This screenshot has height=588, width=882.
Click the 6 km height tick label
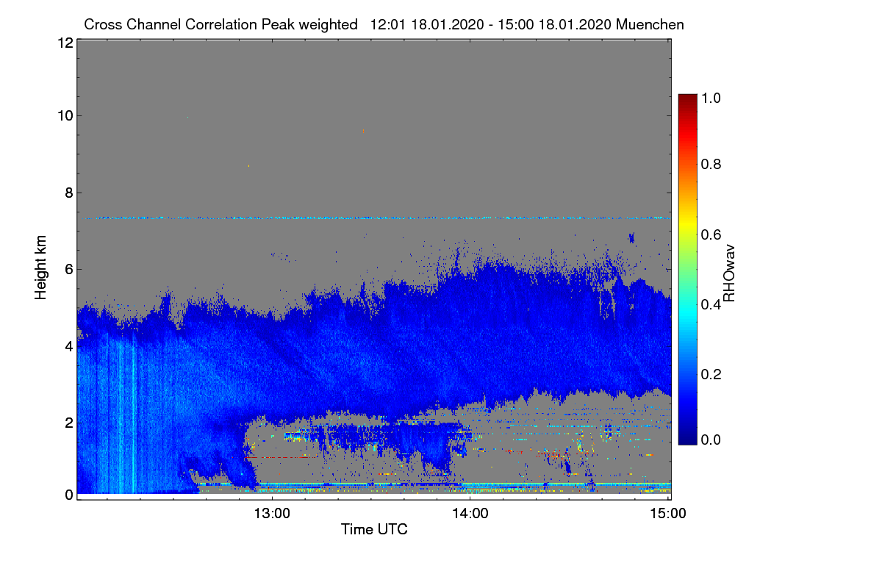[68, 269]
